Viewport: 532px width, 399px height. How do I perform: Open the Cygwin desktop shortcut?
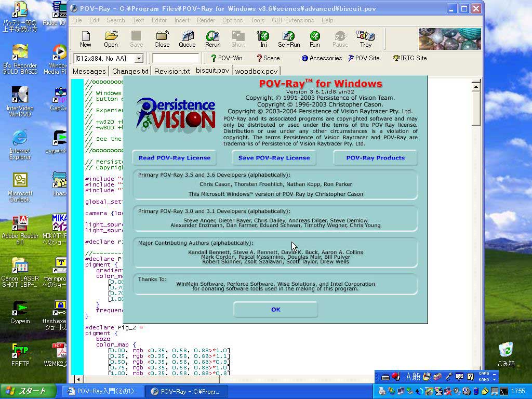coord(20,312)
